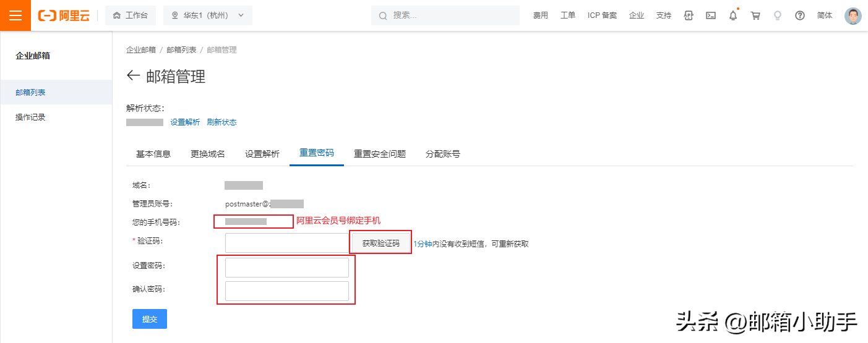Viewport: 868px width, 343px height.
Task: Click the back arrow beside 邮箱管理
Action: [x=133, y=76]
